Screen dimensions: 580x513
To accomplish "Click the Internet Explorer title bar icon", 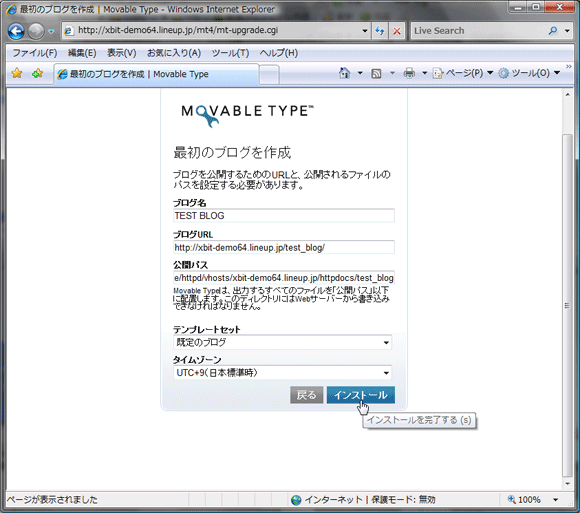I will (11, 9).
